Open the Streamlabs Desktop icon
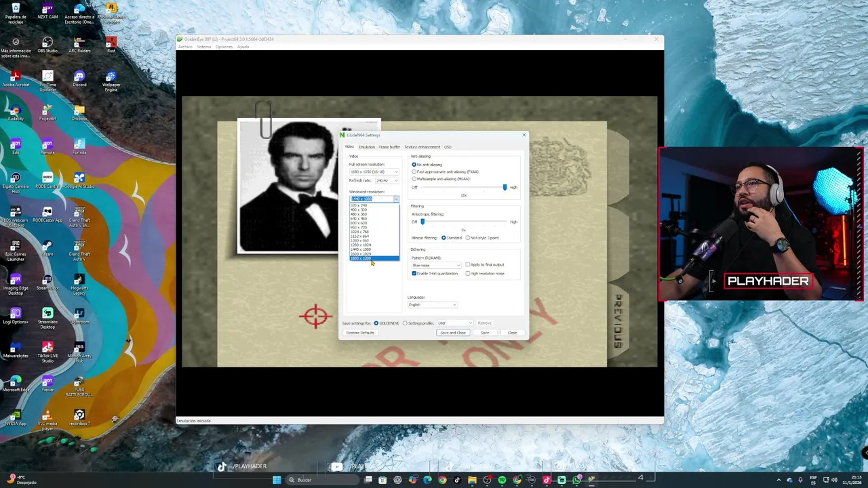Viewport: 868px width, 488px height. pyautogui.click(x=47, y=319)
